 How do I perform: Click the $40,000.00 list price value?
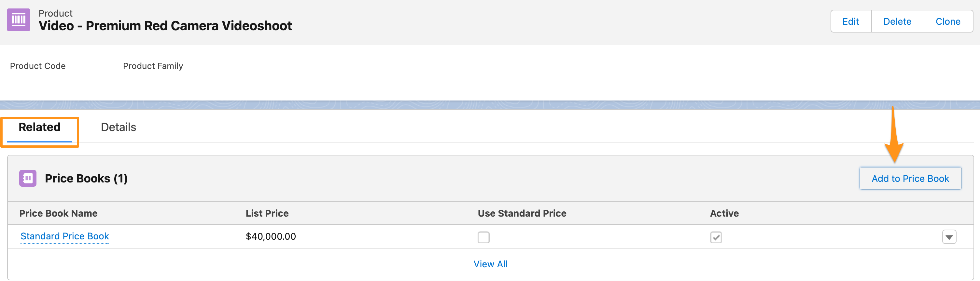pyautogui.click(x=271, y=236)
